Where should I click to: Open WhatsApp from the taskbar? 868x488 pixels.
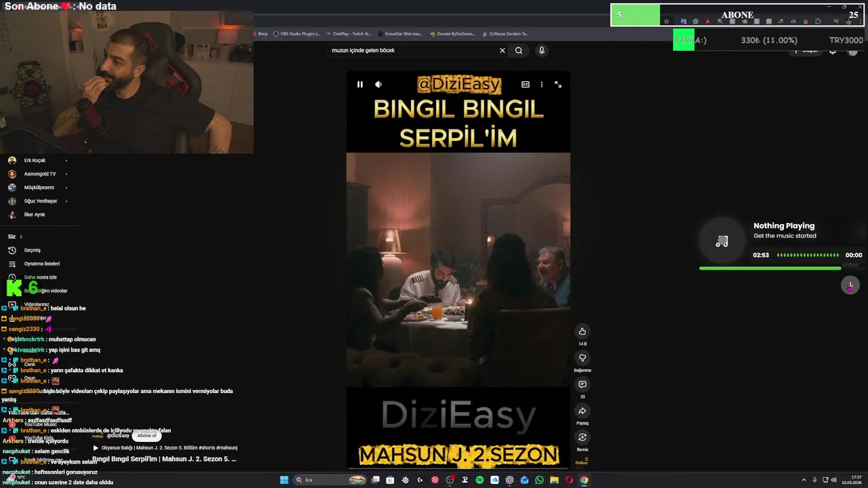[539, 480]
